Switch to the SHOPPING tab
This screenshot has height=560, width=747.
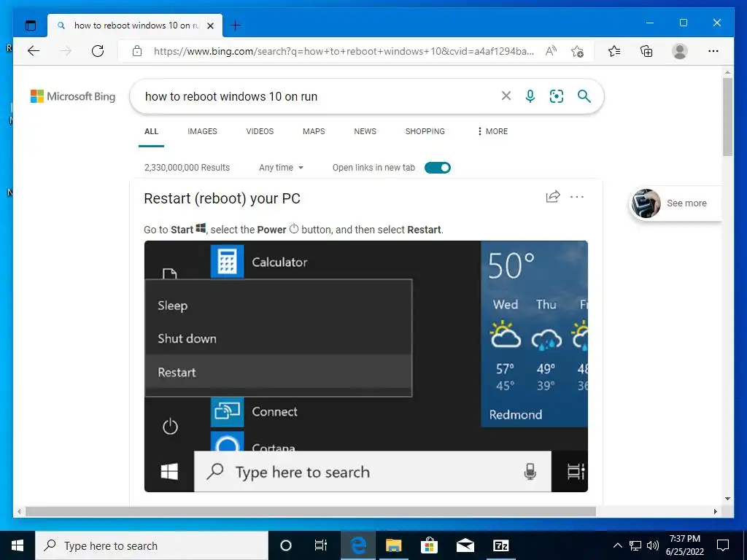point(425,131)
